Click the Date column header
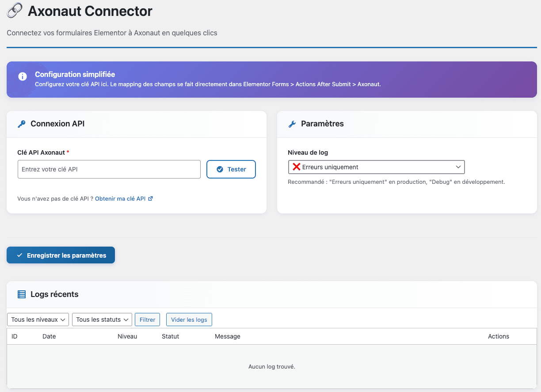The image size is (541, 392). [49, 336]
